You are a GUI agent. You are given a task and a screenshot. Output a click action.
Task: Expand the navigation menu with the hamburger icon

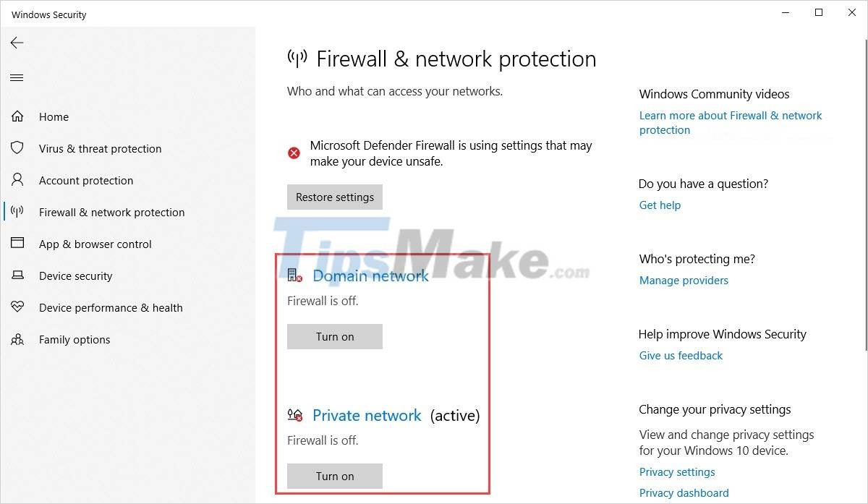click(17, 77)
